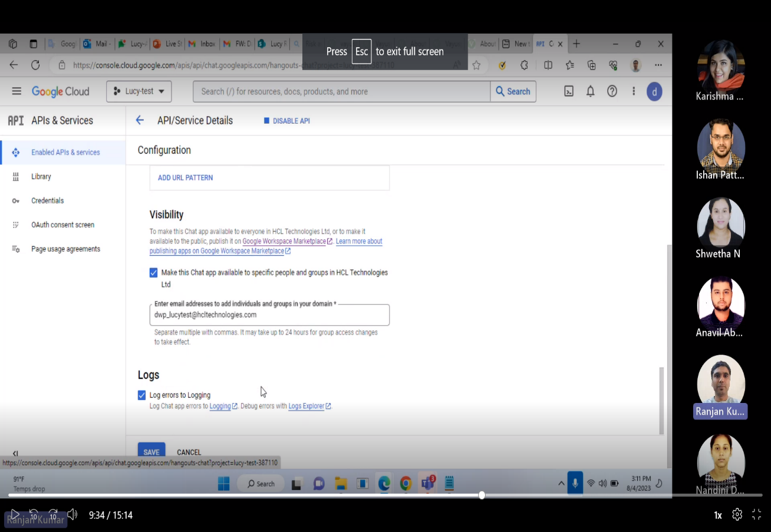Open the account avatar labeled d
Screen dimensions: 771x532
pyautogui.click(x=654, y=91)
